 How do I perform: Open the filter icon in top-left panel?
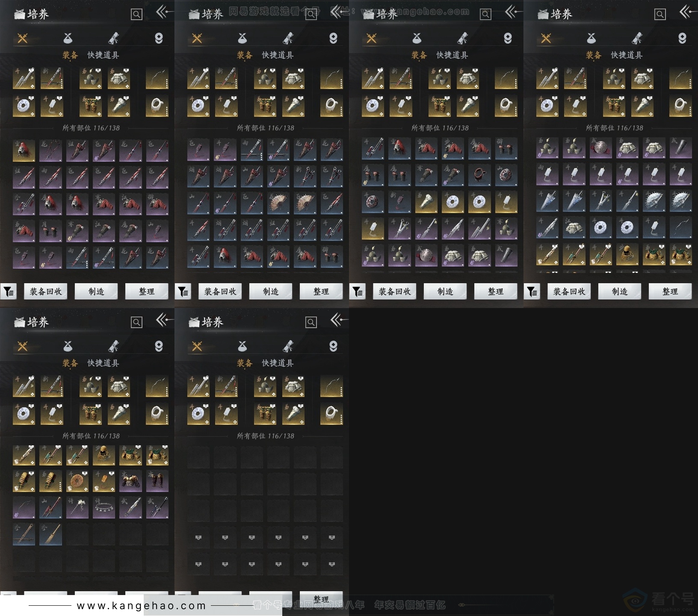(9, 292)
